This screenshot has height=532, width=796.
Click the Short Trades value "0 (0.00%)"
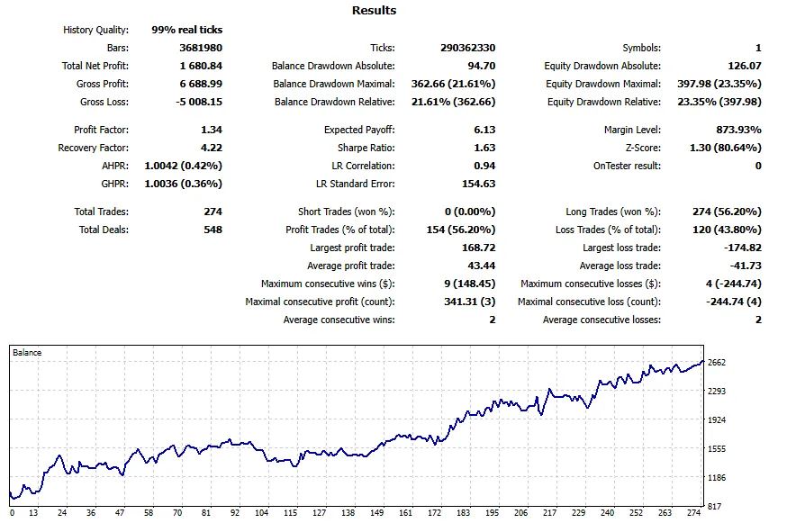(x=470, y=212)
